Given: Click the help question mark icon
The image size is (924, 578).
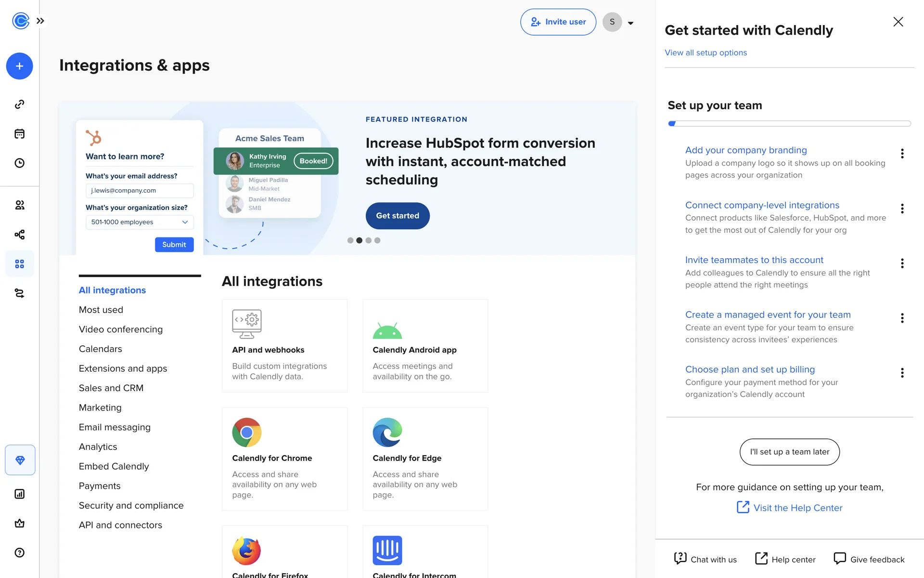Looking at the screenshot, I should (19, 552).
